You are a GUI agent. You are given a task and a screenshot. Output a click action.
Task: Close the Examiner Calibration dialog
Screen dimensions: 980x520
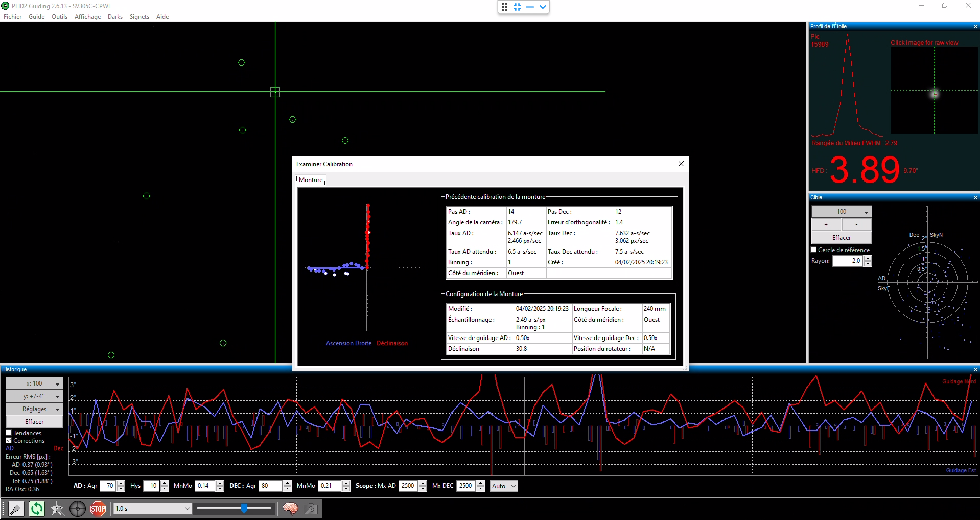pyautogui.click(x=681, y=164)
